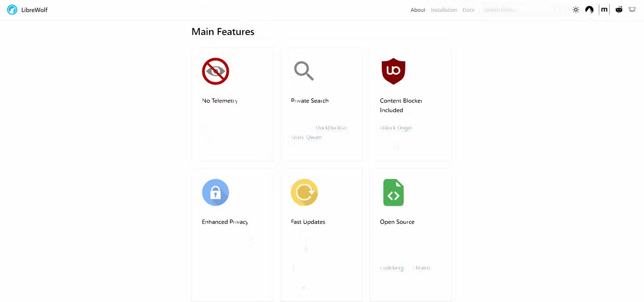This screenshot has height=302, width=644.
Task: Open the Installation menu item
Action: pyautogui.click(x=444, y=10)
